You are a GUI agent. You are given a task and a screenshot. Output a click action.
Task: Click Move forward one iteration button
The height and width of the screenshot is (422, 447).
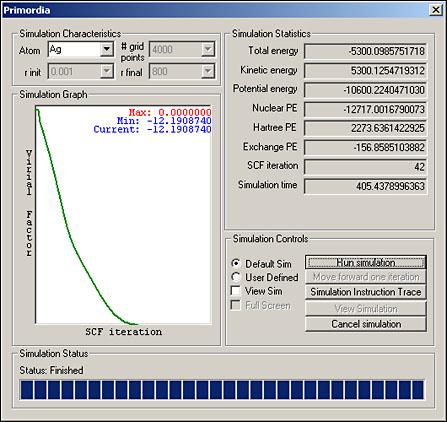point(366,277)
